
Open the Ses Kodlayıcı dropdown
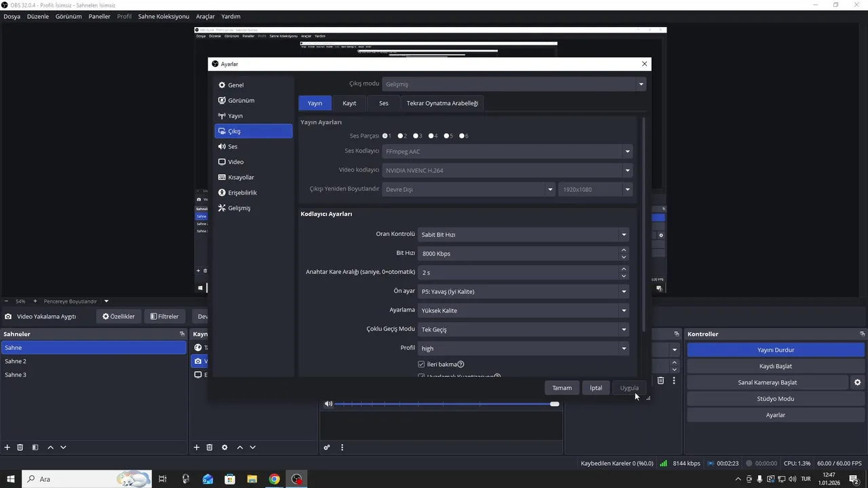508,152
